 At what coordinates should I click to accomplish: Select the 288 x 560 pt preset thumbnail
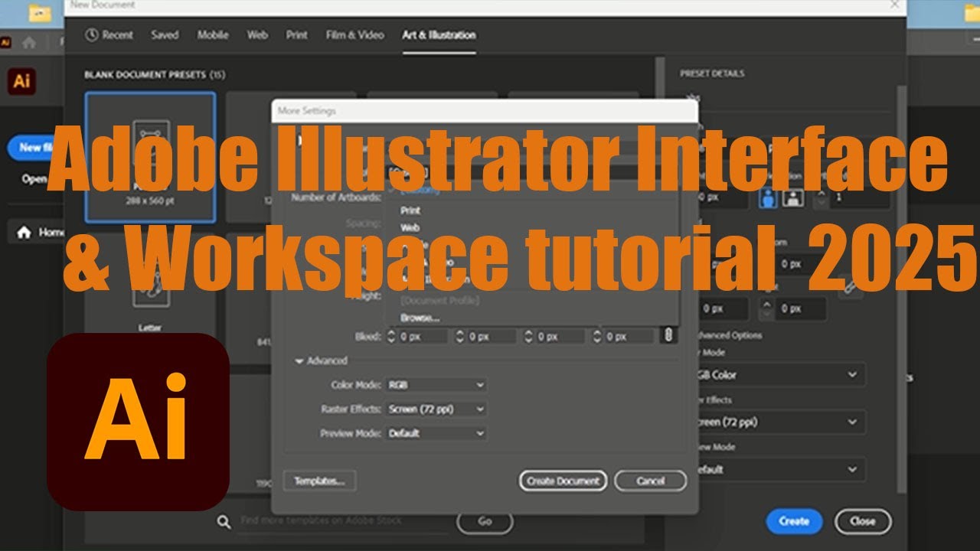150,157
